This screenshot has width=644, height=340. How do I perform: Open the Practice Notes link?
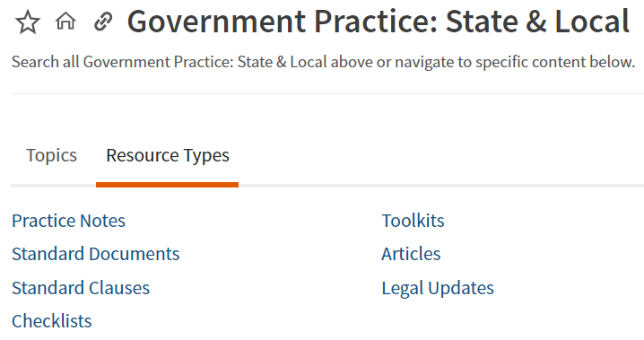[68, 221]
